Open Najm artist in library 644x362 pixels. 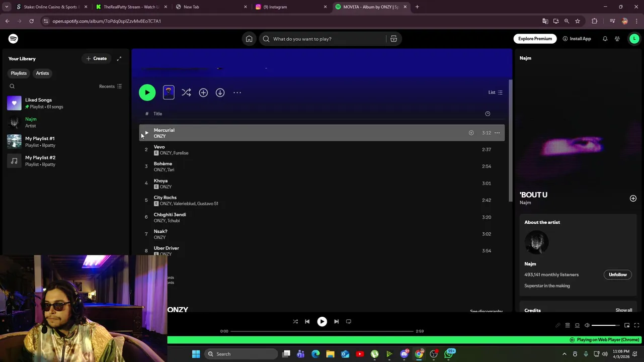point(65,122)
